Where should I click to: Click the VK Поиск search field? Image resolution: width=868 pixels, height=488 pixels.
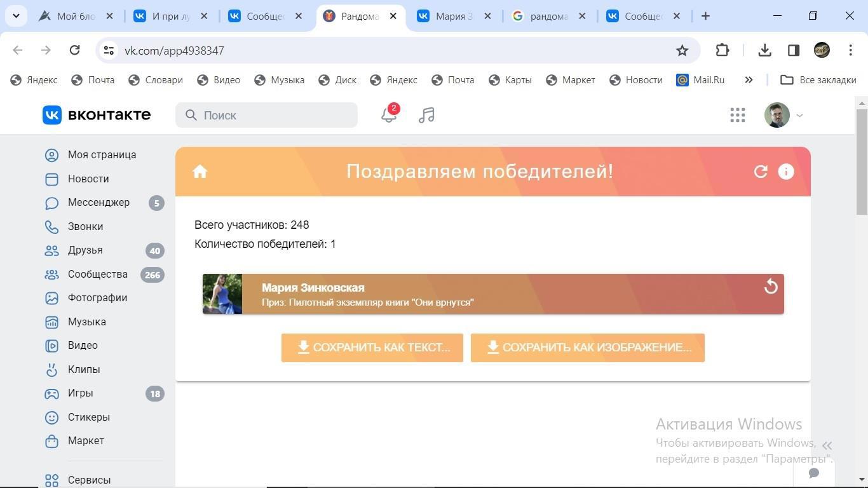pyautogui.click(x=266, y=115)
